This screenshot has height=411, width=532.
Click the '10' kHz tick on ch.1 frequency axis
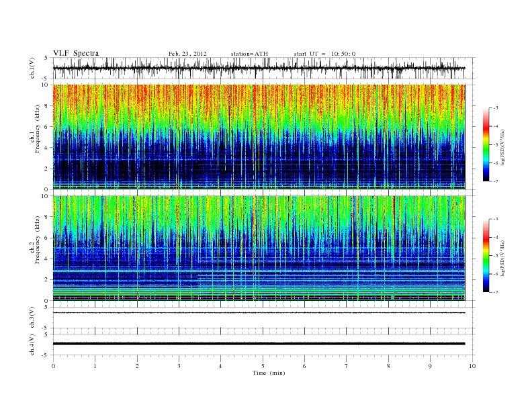tap(45, 85)
